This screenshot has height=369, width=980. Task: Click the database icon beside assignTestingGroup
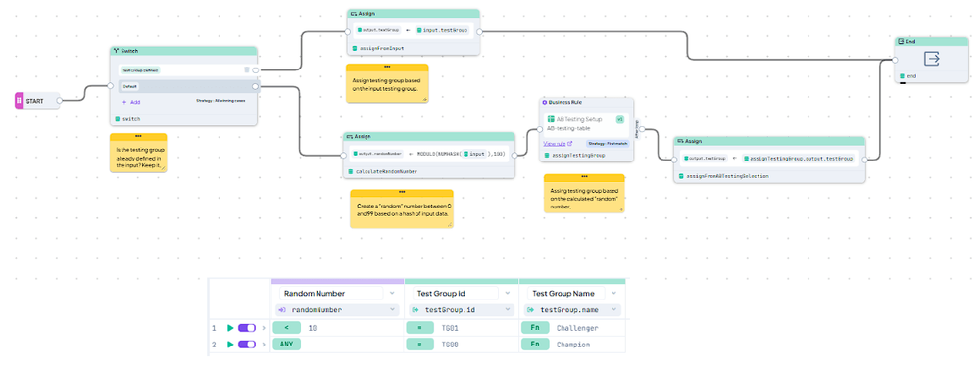pos(547,155)
